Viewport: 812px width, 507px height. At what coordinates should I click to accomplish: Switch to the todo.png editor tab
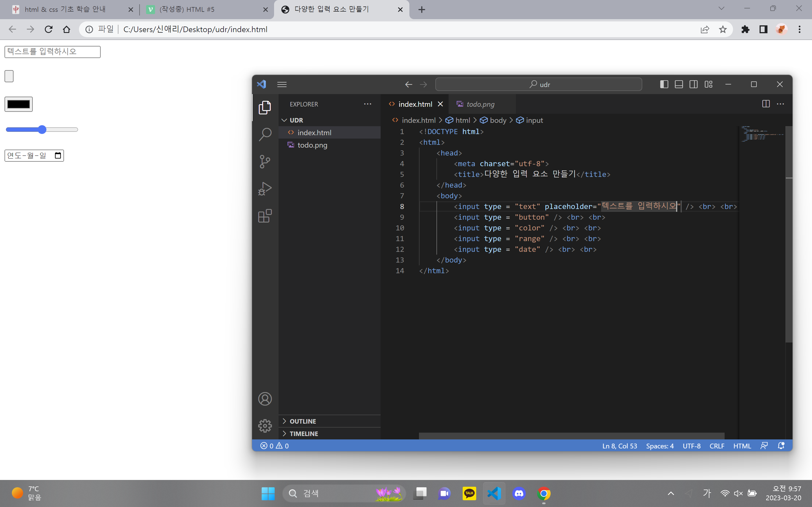pyautogui.click(x=480, y=104)
